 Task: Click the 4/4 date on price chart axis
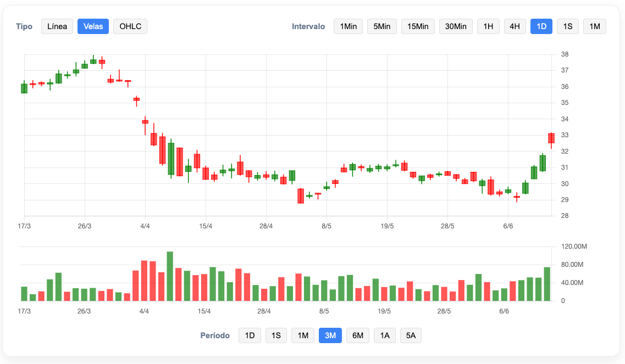(145, 226)
